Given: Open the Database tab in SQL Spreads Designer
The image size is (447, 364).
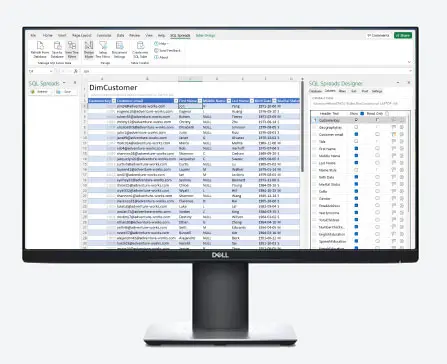Looking at the screenshot, I should tap(315, 91).
